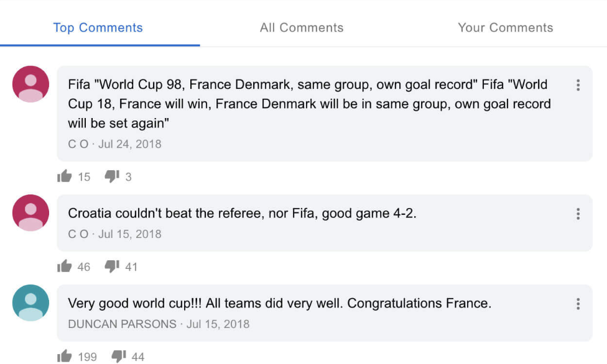The width and height of the screenshot is (607, 364).
Task: Click the Croatia couldn't beat referee comment text
Action: pos(242,214)
